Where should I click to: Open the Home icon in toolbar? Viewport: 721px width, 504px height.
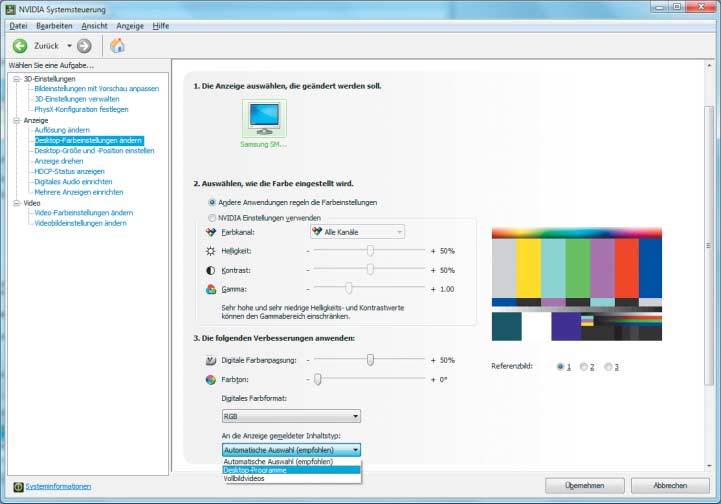click(x=118, y=46)
